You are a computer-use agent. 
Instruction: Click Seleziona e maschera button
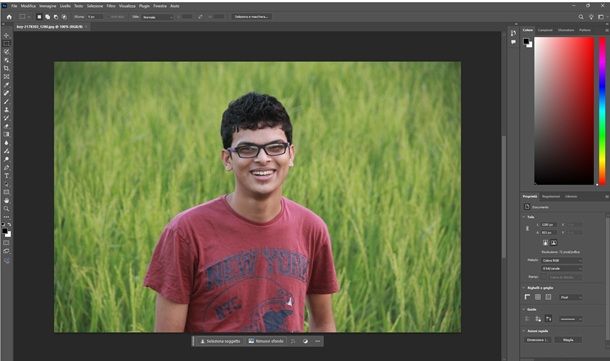[x=252, y=17]
